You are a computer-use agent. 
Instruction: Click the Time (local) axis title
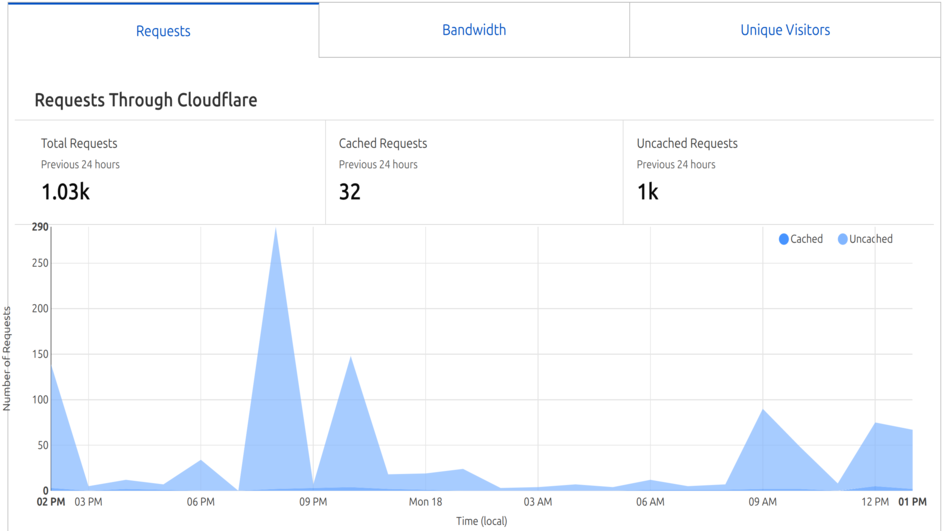[x=481, y=521]
